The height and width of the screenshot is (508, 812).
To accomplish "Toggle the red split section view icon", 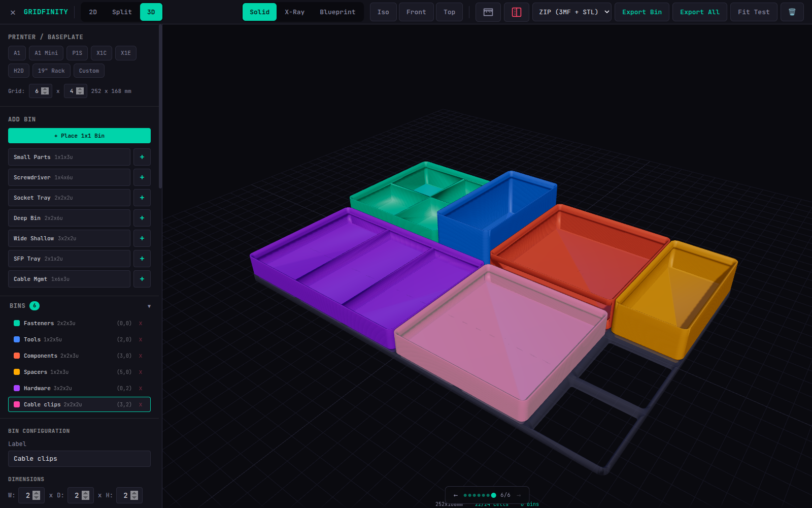I will (x=517, y=12).
